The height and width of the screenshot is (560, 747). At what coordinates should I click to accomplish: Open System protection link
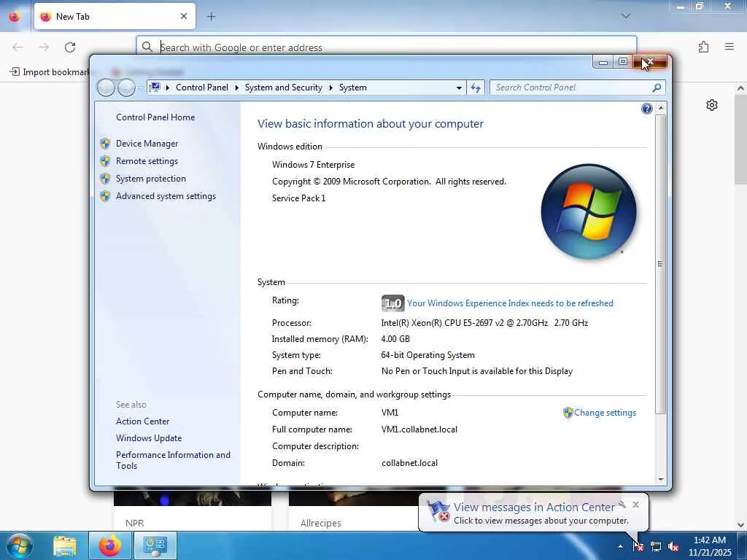150,179
